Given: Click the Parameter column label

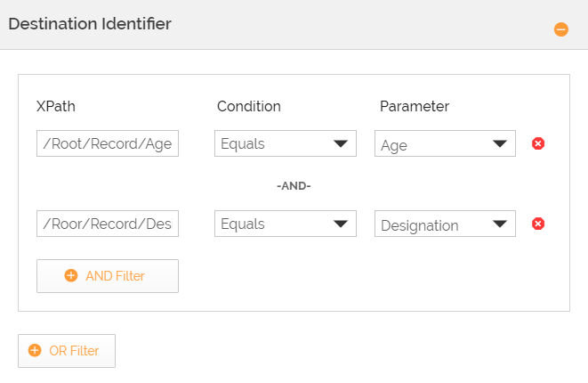Looking at the screenshot, I should (414, 106).
